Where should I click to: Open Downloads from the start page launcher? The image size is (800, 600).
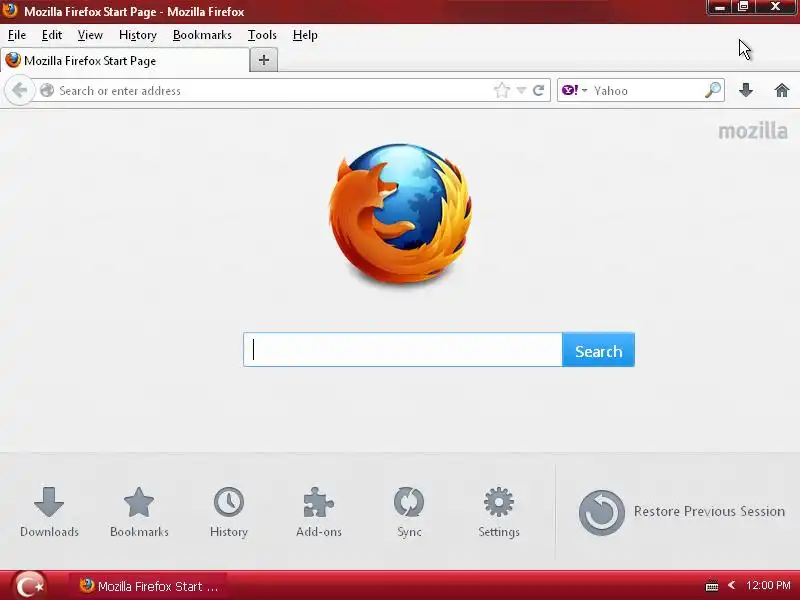pyautogui.click(x=49, y=512)
